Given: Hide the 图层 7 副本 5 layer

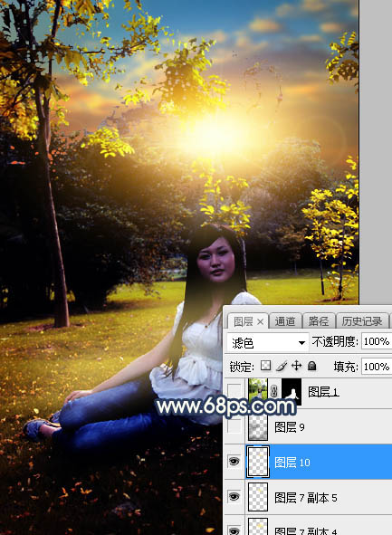Looking at the screenshot, I should tap(234, 497).
